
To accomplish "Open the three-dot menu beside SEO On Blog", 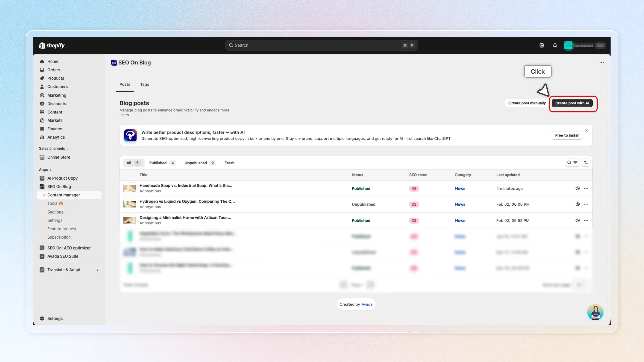I will [602, 63].
